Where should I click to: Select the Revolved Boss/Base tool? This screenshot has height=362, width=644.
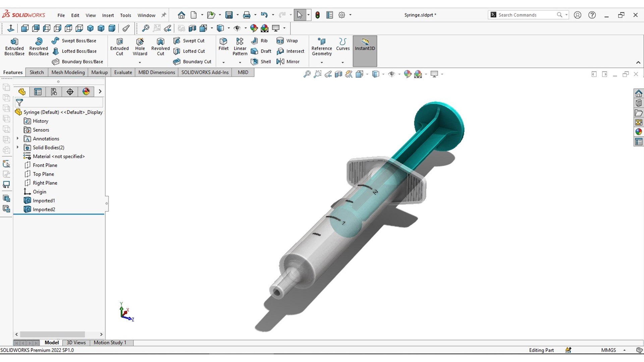click(39, 47)
